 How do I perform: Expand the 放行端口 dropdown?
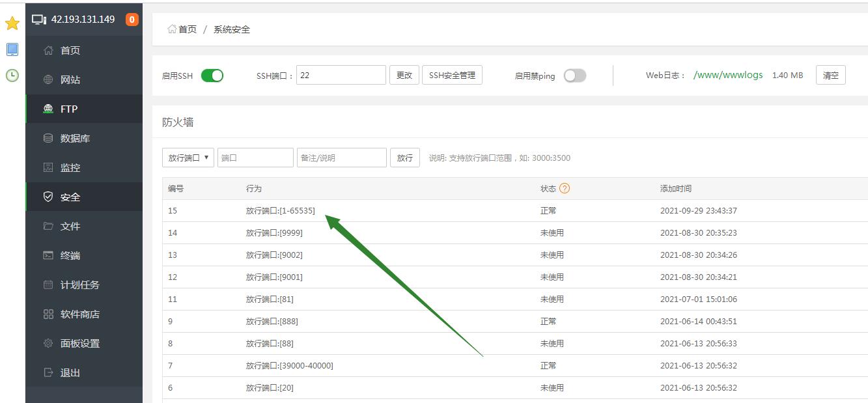[x=188, y=158]
